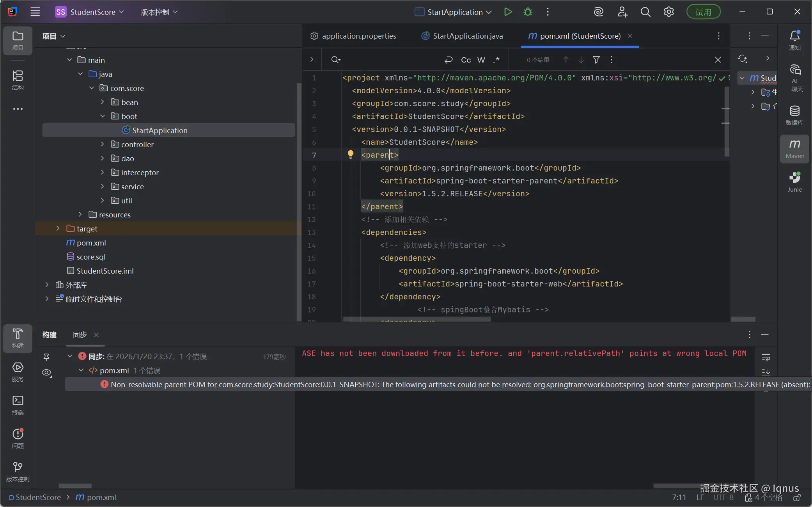The width and height of the screenshot is (812, 507).
Task: Click in the find search input field
Action: [390, 60]
